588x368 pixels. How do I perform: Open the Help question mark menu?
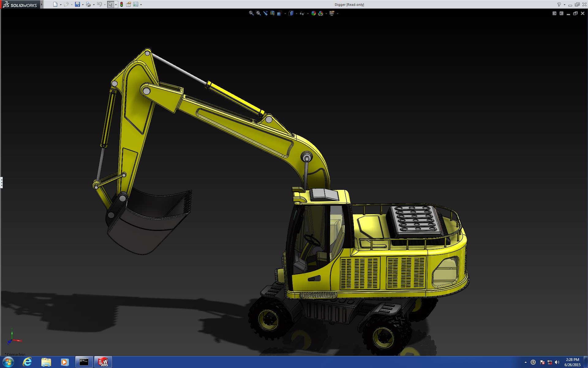pyautogui.click(x=559, y=4)
